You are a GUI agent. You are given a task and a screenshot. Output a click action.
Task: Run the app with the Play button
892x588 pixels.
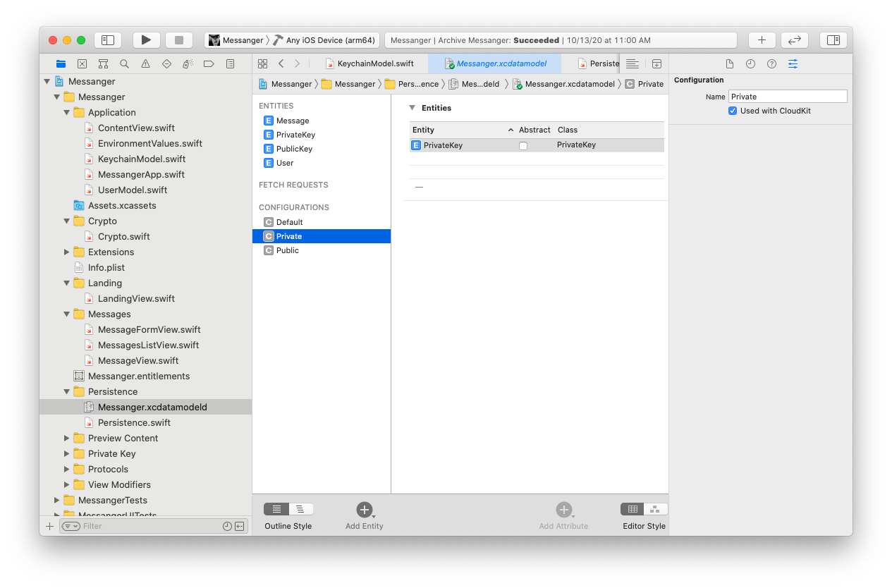(146, 40)
